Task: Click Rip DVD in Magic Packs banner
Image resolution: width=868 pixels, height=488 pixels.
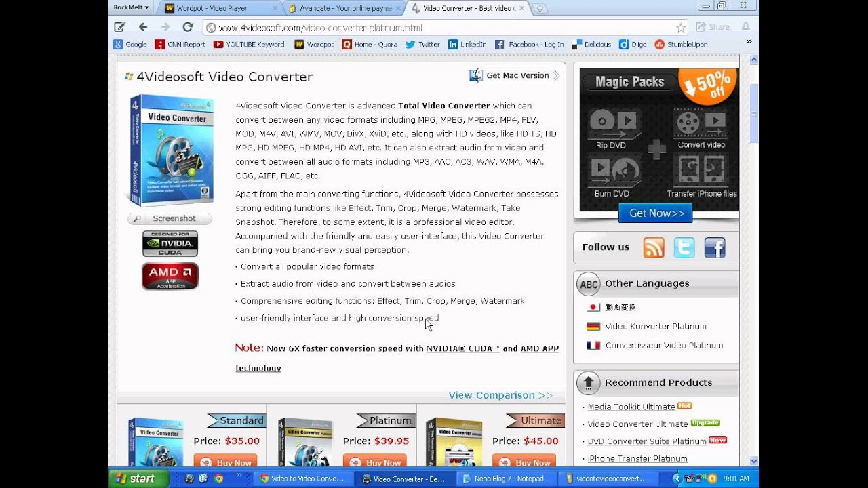Action: click(x=612, y=129)
